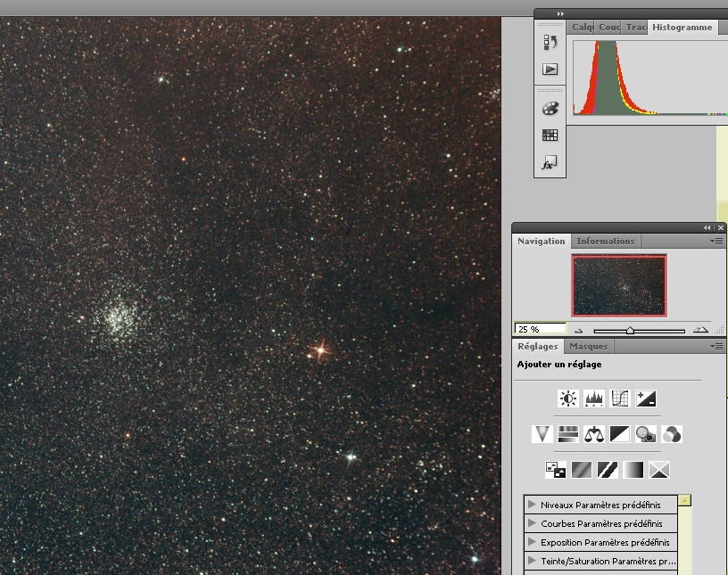Expand Niveaux Paramètres prédéfinis list
Image resolution: width=728 pixels, height=575 pixels.
533,505
